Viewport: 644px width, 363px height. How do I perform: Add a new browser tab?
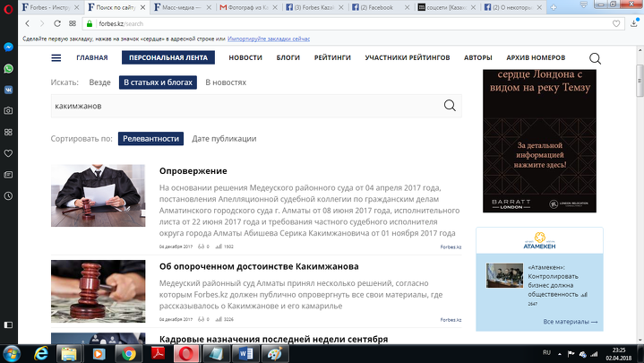point(554,7)
